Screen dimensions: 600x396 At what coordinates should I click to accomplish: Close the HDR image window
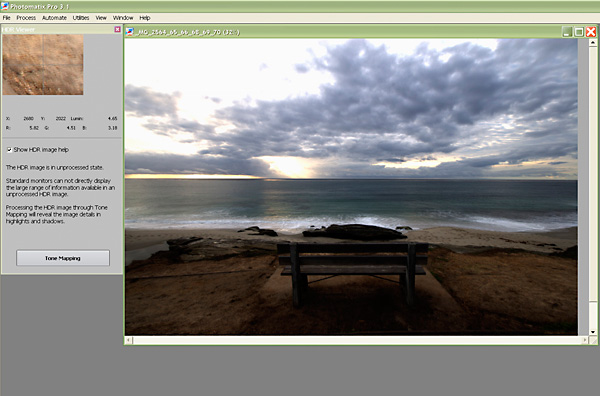coord(591,32)
